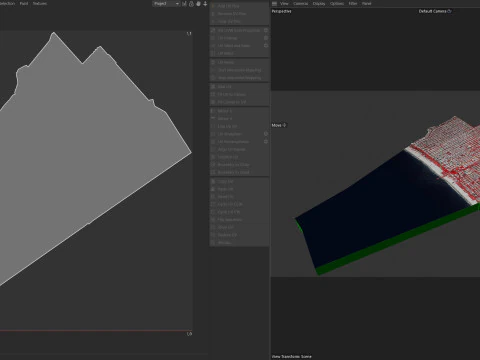Click the UV Straighten icon

click(213, 134)
